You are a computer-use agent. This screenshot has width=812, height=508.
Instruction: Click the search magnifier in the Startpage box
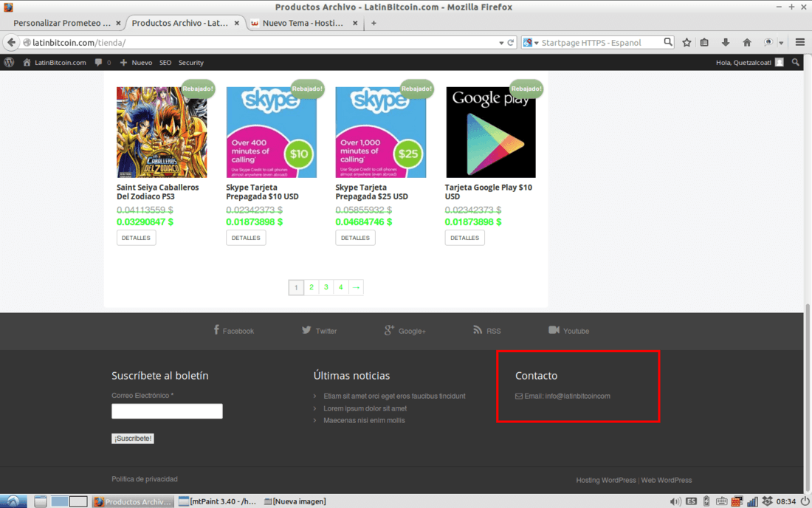coord(668,42)
